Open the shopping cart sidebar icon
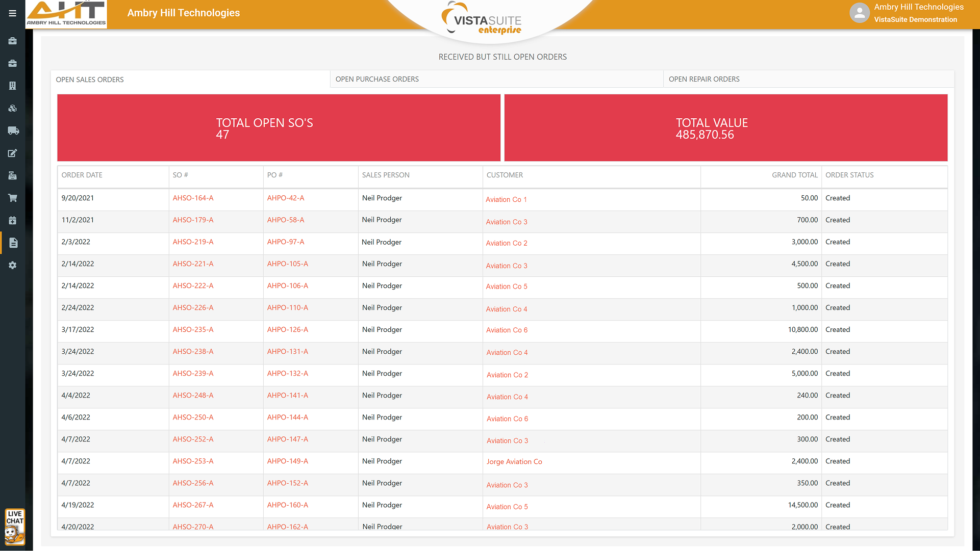 tap(12, 198)
